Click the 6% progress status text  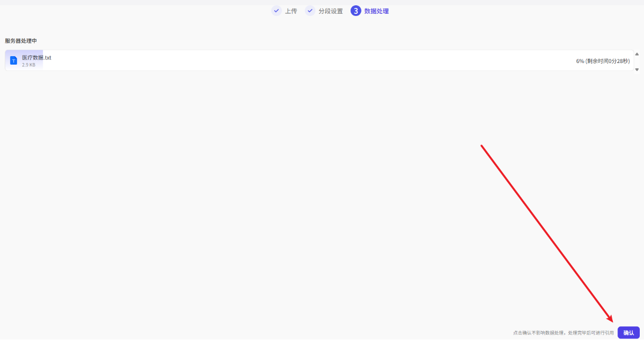[x=603, y=61]
